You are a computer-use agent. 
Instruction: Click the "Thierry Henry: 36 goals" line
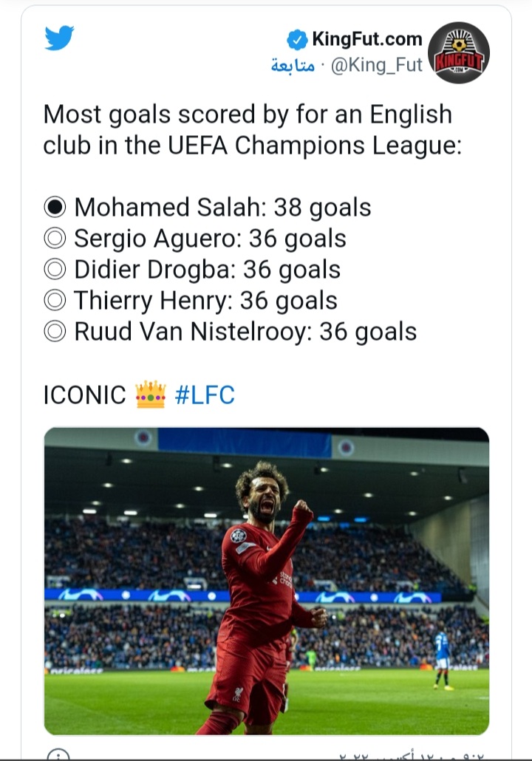point(205,301)
